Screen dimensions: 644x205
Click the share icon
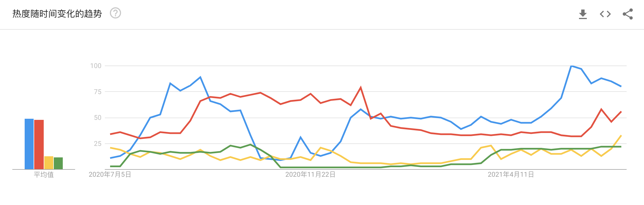pos(627,14)
